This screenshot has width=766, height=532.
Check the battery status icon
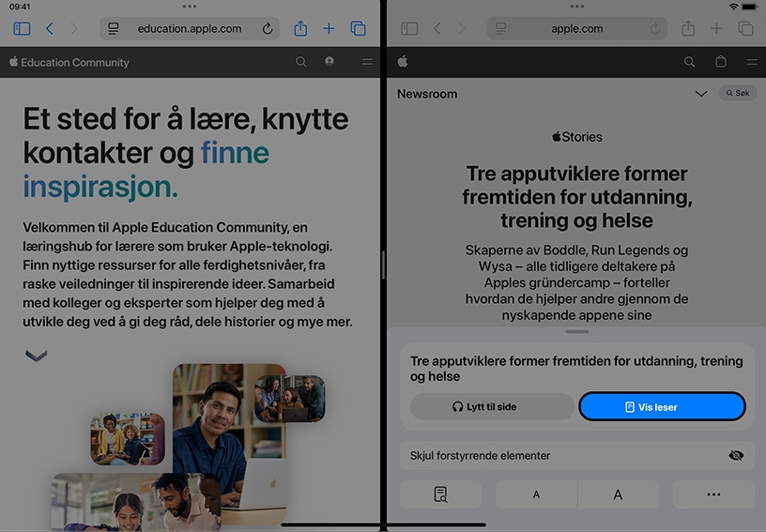click(750, 7)
